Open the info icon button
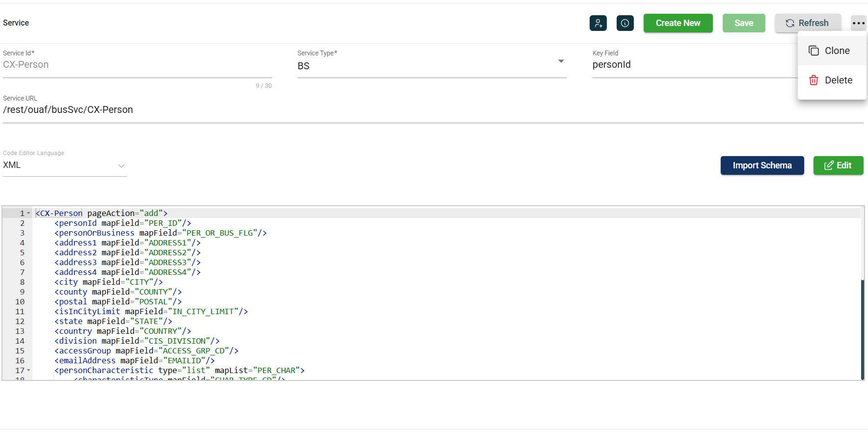 point(625,23)
